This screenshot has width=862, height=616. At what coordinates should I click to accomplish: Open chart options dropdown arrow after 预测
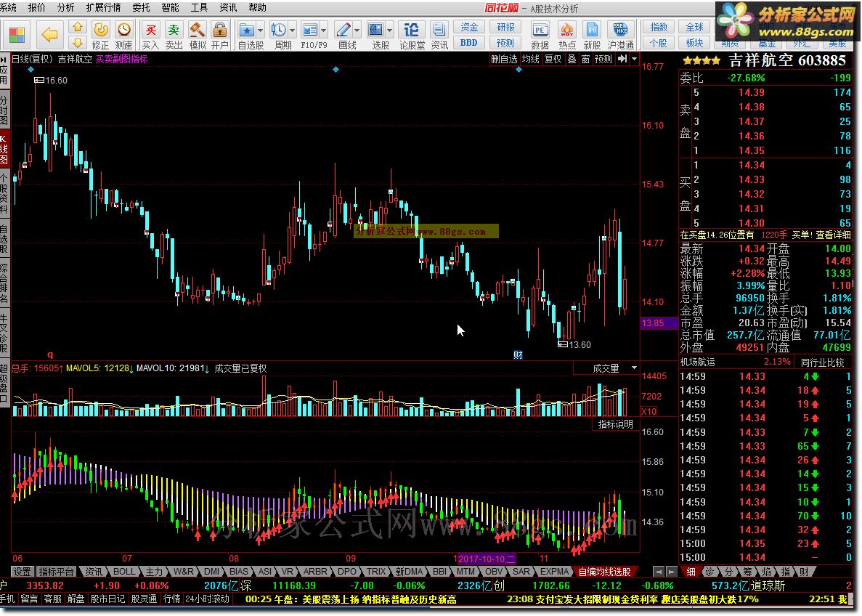point(634,59)
